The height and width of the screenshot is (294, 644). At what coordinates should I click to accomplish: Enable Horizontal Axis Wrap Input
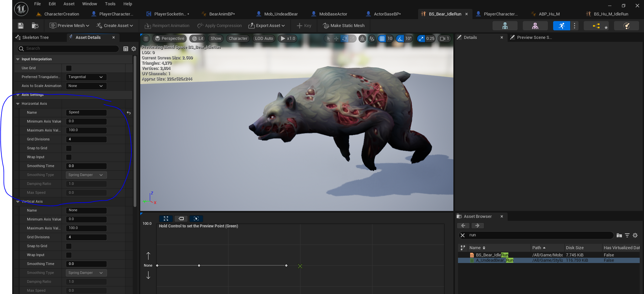69,157
